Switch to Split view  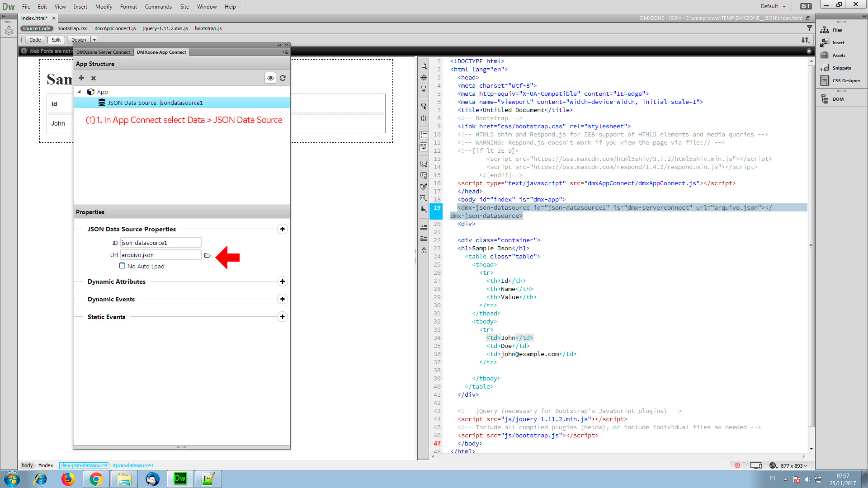[56, 40]
